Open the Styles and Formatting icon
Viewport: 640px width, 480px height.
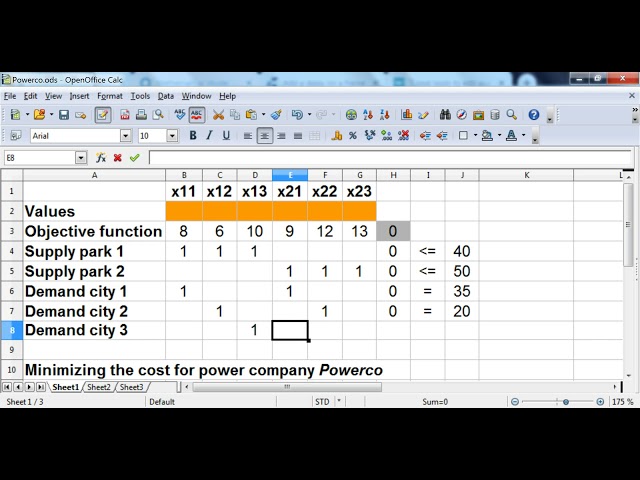[16, 136]
